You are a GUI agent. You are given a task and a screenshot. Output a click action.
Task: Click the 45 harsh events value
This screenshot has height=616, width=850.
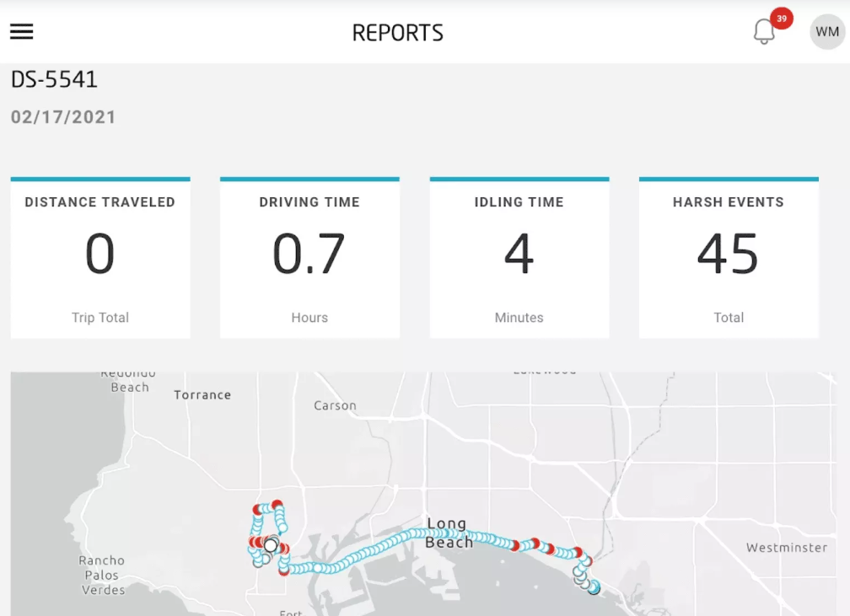(728, 253)
